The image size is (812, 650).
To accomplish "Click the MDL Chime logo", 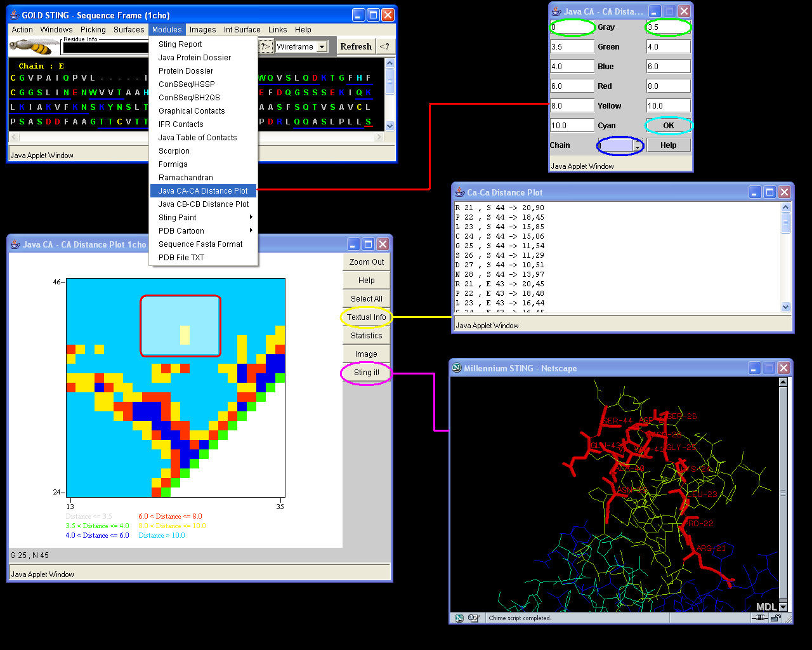I will 766,606.
